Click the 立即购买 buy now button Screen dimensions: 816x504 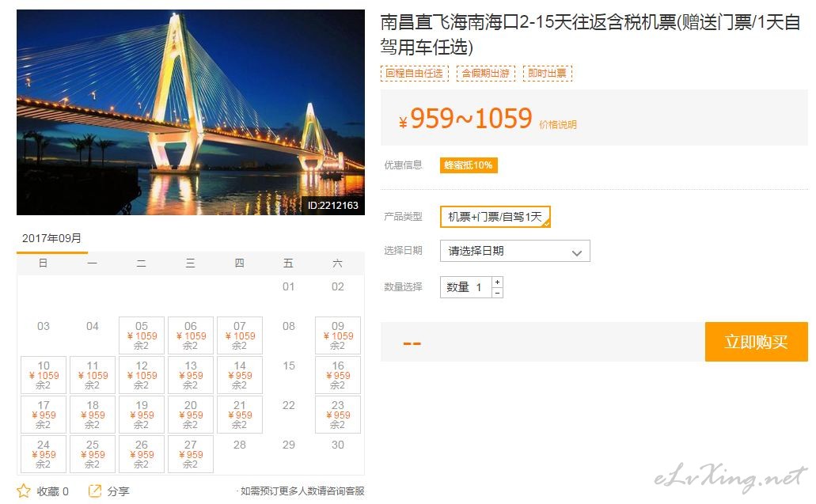point(756,342)
